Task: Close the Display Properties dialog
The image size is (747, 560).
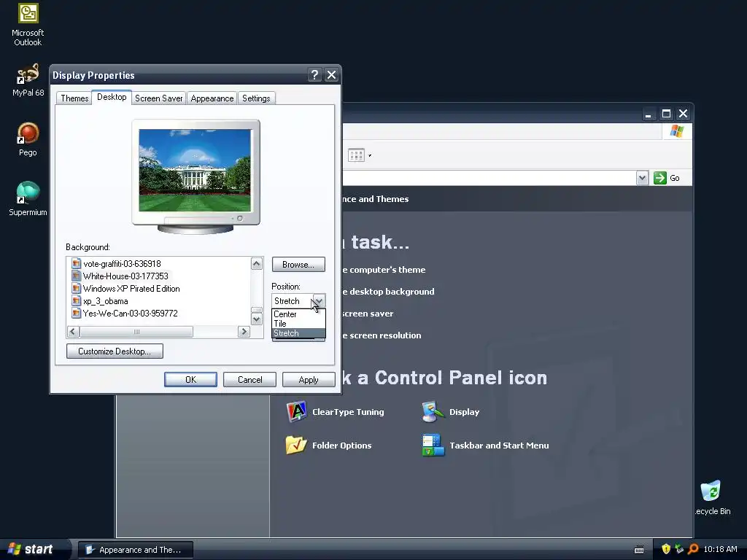Action: [x=332, y=75]
